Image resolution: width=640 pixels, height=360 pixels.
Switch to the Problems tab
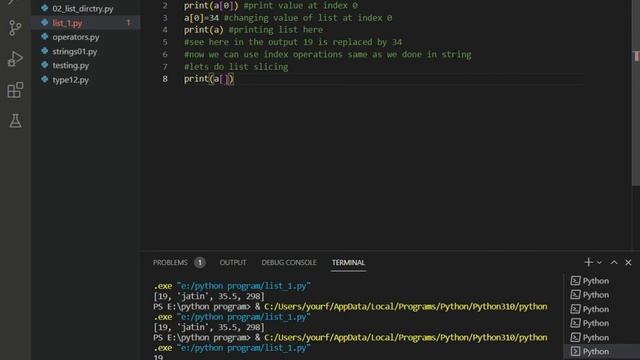click(170, 262)
